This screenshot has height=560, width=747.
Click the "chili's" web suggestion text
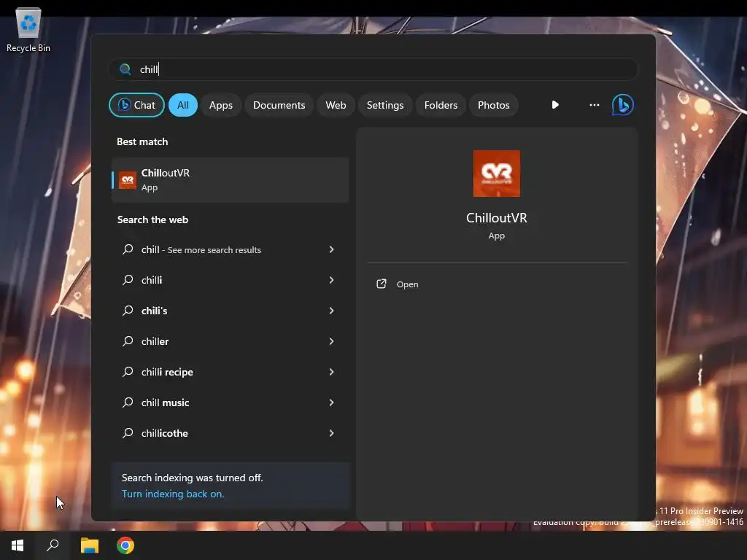tap(155, 311)
